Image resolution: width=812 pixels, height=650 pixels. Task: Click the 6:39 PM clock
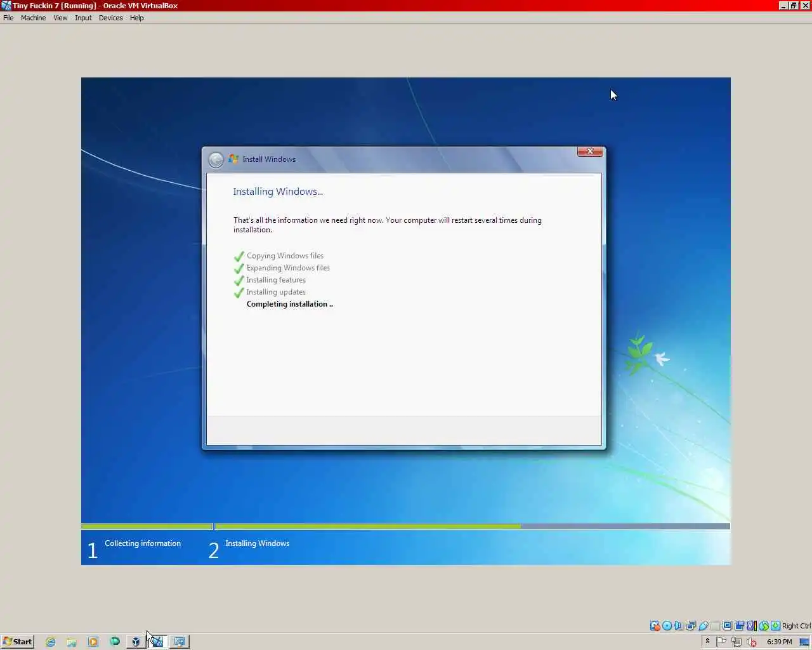779,642
